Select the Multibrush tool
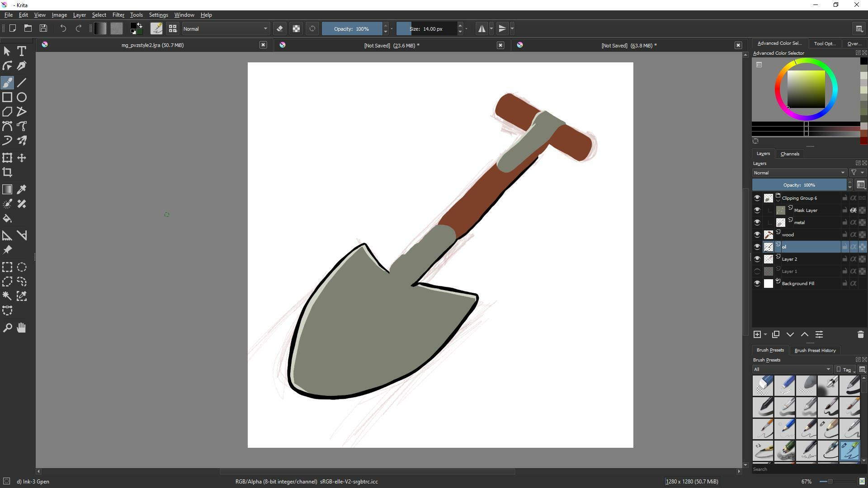 click(22, 141)
